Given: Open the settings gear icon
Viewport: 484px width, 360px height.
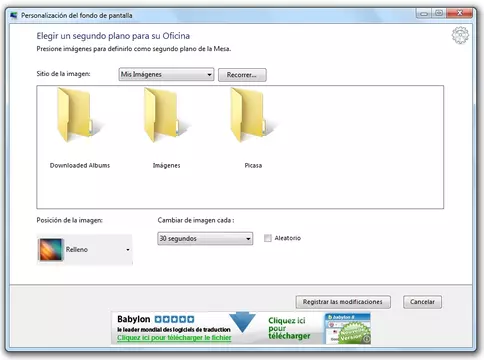Looking at the screenshot, I should click(x=460, y=35).
